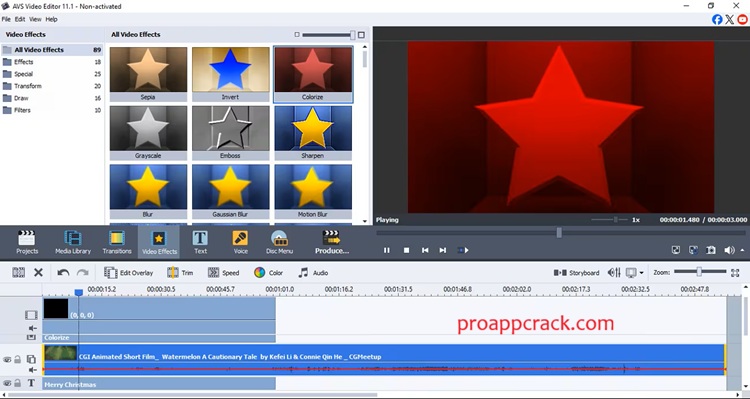Open the Trim tool
The height and width of the screenshot is (399, 750).
[x=180, y=273]
